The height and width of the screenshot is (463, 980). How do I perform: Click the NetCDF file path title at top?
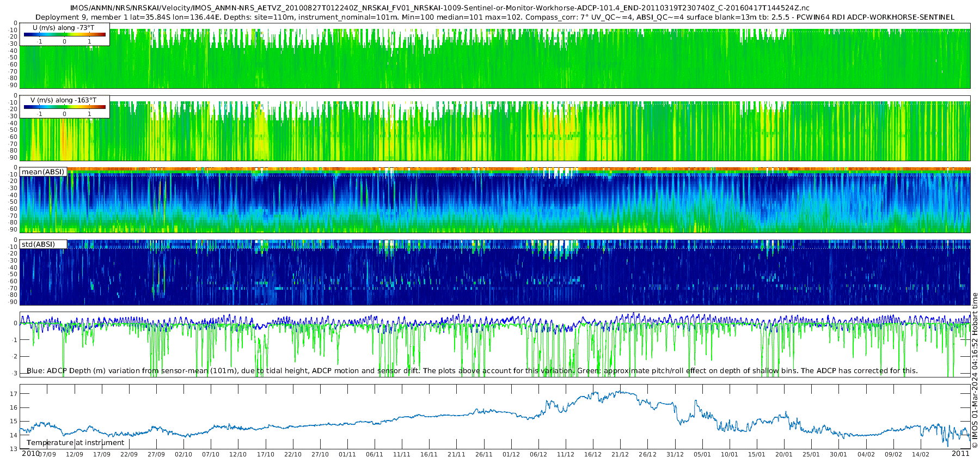pyautogui.click(x=440, y=8)
